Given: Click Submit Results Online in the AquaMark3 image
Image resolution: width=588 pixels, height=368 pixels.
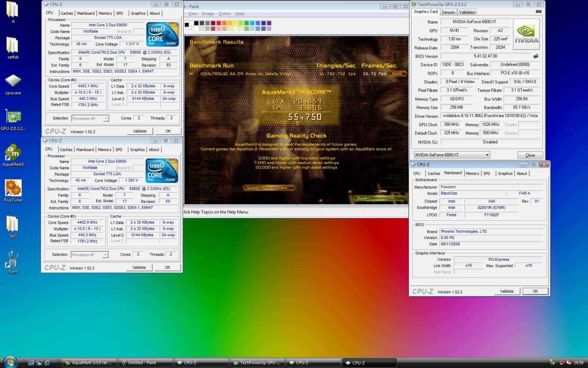Looking at the screenshot, I should point(269,188).
